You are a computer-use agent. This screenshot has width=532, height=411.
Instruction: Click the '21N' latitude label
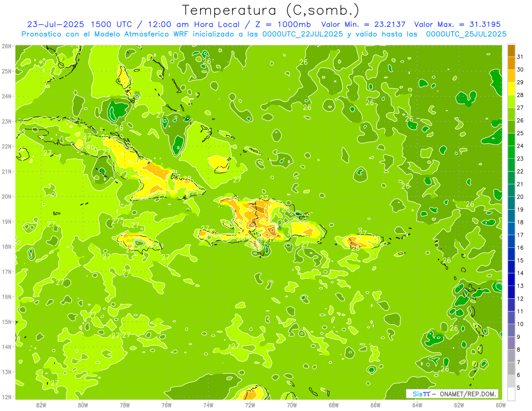(7, 171)
